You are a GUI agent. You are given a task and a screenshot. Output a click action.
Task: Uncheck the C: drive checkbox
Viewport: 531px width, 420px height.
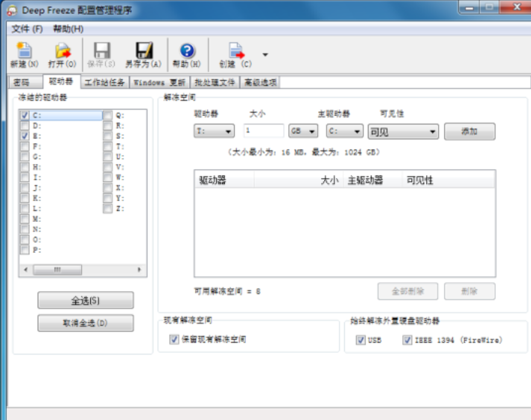click(x=25, y=115)
